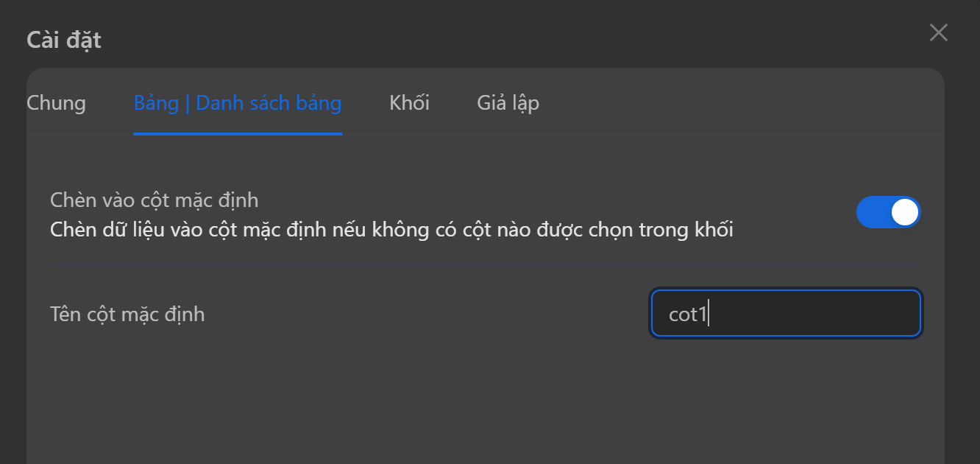Viewport: 980px width, 464px height.
Task: Click the blue underline beneath the active tab
Action: coord(237,133)
